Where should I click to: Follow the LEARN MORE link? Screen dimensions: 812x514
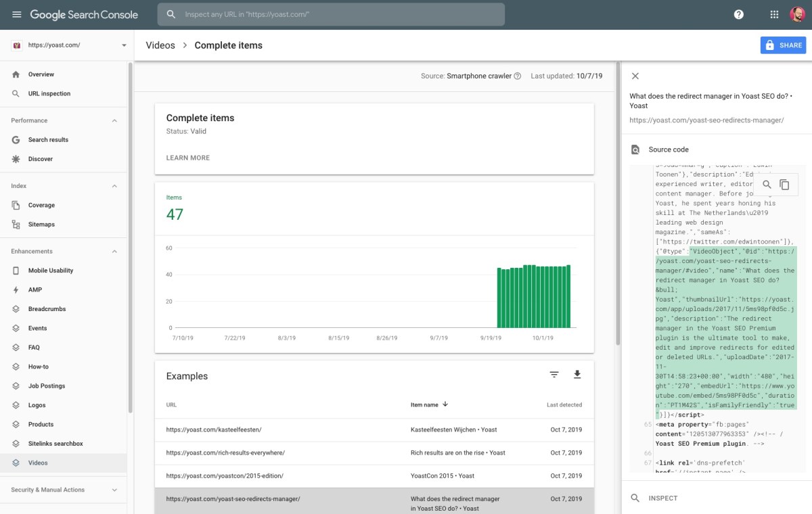pyautogui.click(x=188, y=158)
